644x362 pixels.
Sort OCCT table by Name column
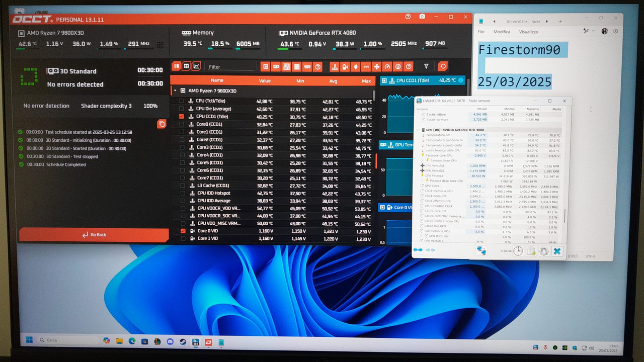coord(217,80)
